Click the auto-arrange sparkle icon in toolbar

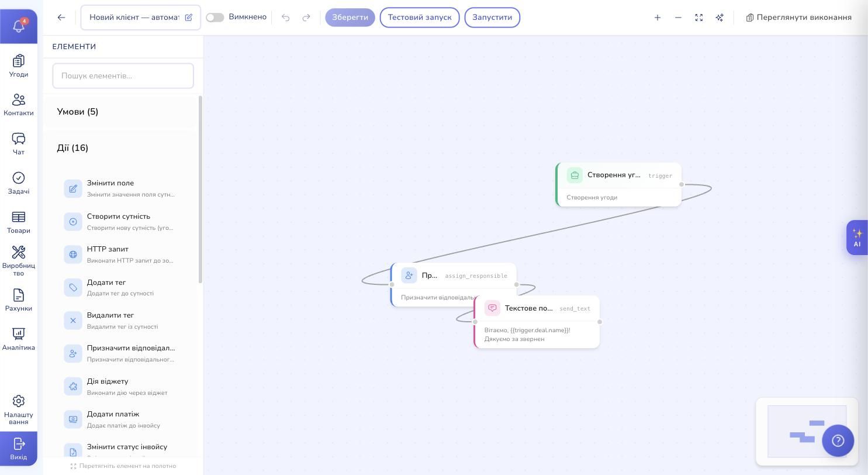point(720,18)
